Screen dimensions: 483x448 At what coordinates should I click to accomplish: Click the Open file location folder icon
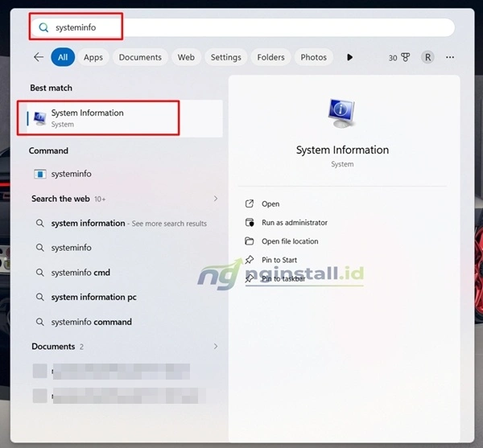pyautogui.click(x=250, y=241)
